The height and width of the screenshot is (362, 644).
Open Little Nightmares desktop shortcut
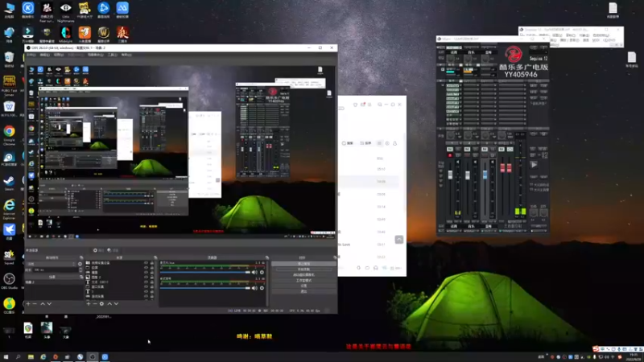[66, 11]
